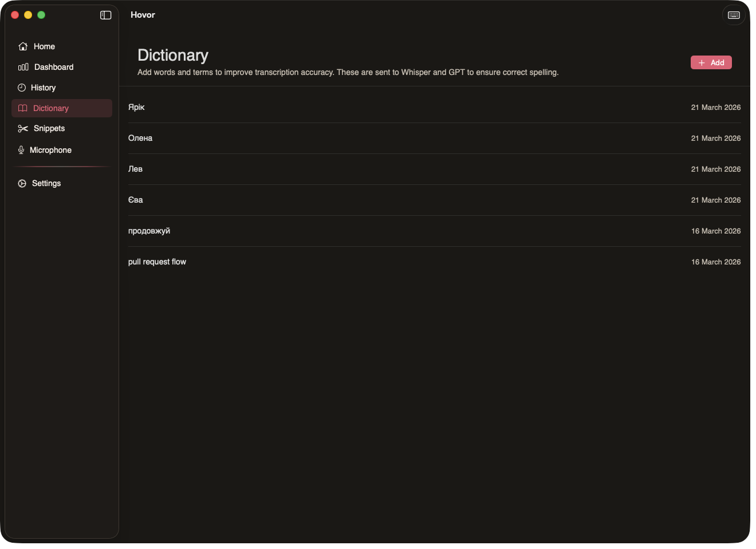This screenshot has width=756, height=549.
Task: Select the Hovor title in the toolbar
Action: click(x=142, y=15)
